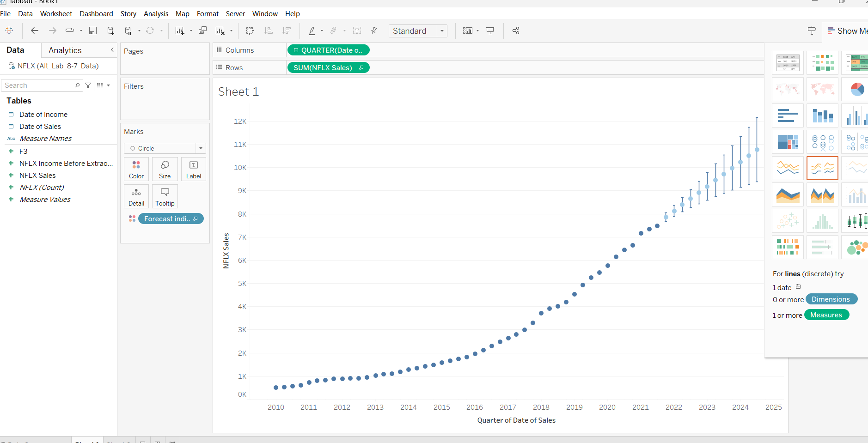Viewport: 868px width, 443px height.
Task: Click inside the data pane Search field
Action: [39, 85]
